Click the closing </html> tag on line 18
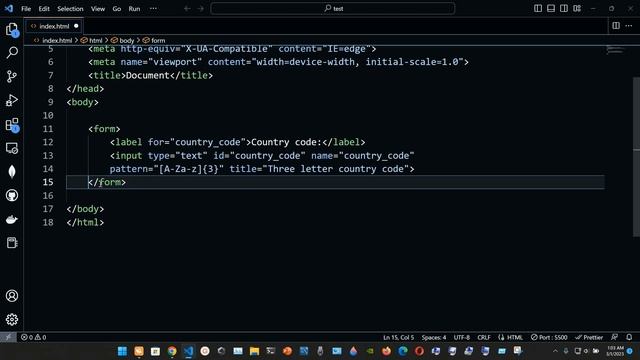640x360 pixels. coord(85,222)
